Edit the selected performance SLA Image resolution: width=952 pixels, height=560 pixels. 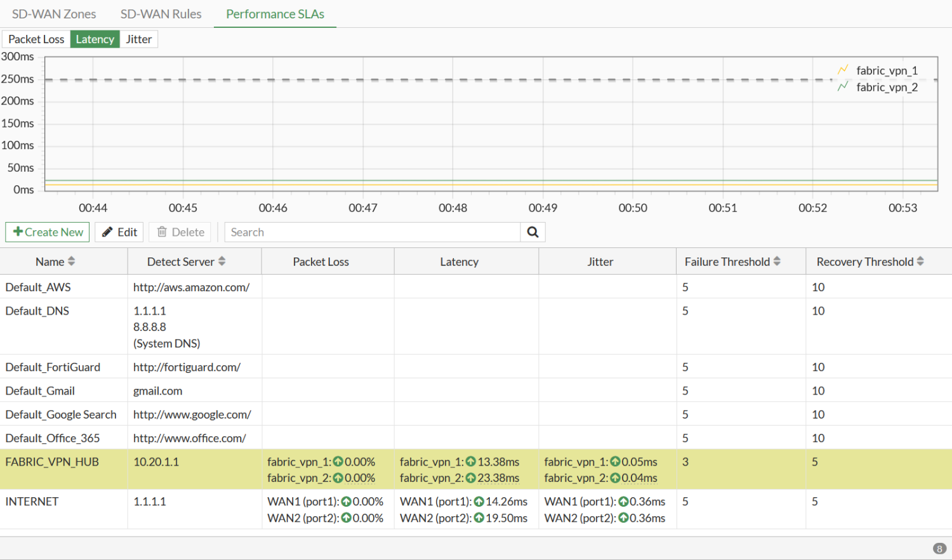119,232
